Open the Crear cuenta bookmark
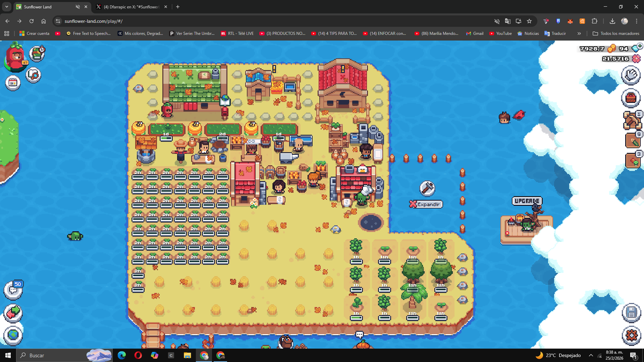The height and width of the screenshot is (362, 644). click(x=34, y=33)
